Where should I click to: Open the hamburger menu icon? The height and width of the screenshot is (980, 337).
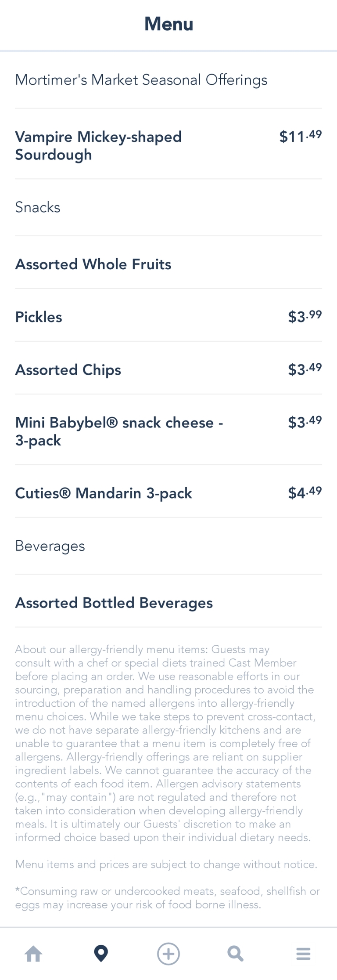303,954
